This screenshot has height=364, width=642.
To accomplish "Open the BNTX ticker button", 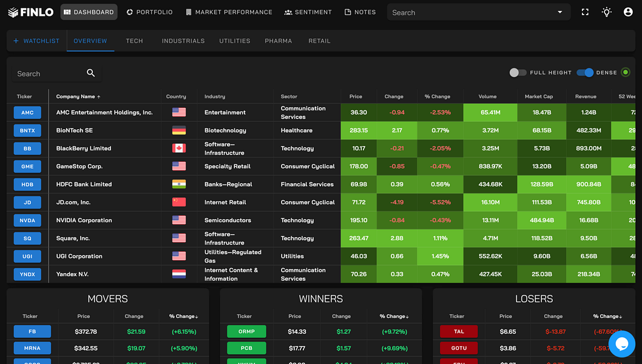I will point(27,130).
